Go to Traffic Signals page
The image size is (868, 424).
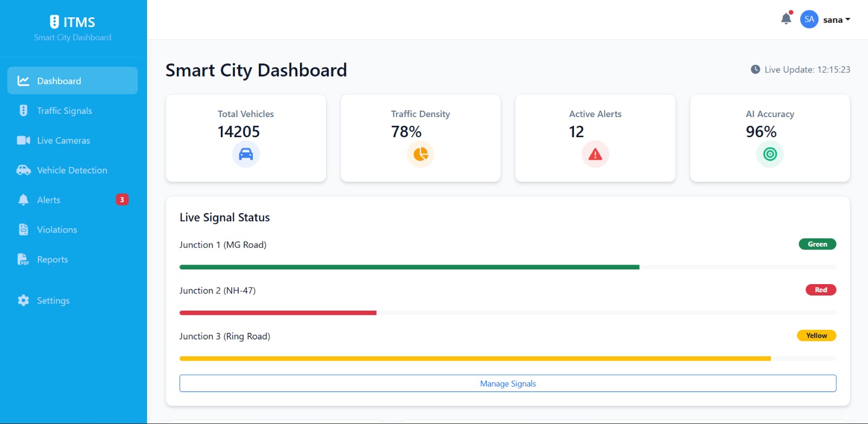(x=73, y=111)
